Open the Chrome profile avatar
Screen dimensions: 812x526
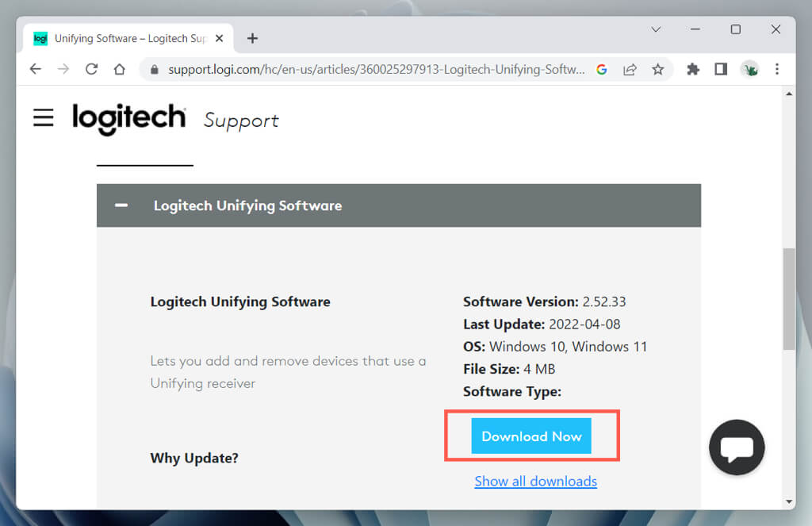[x=749, y=69]
